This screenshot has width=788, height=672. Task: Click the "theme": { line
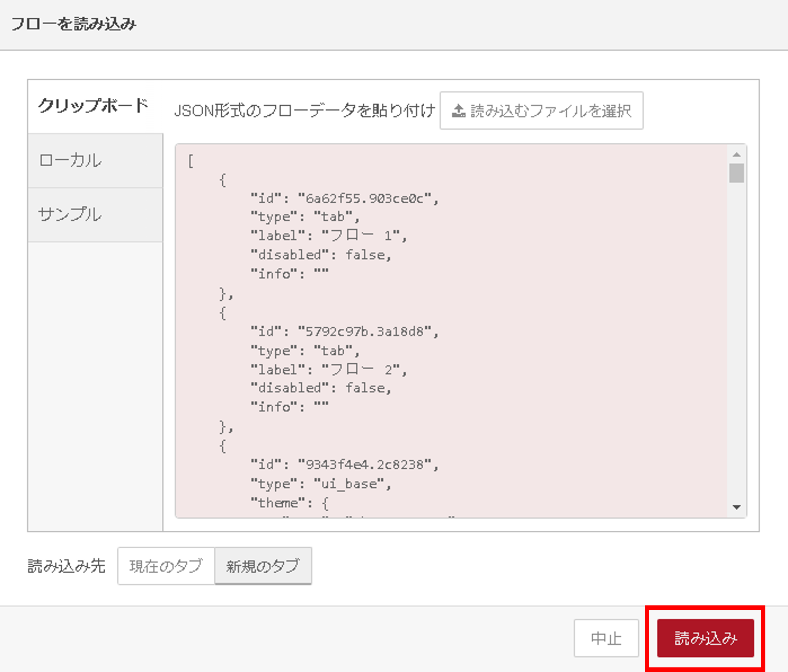coord(290,503)
